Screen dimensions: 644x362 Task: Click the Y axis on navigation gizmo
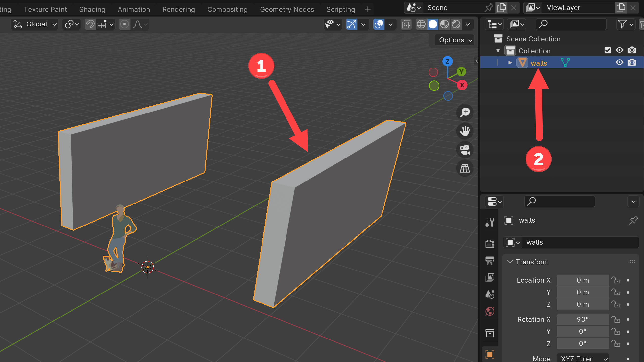pyautogui.click(x=461, y=72)
